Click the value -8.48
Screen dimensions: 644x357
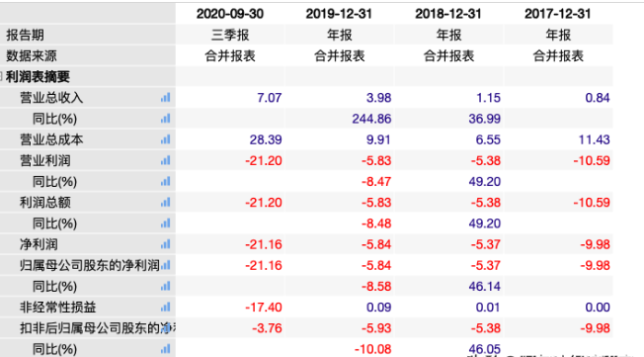click(376, 223)
